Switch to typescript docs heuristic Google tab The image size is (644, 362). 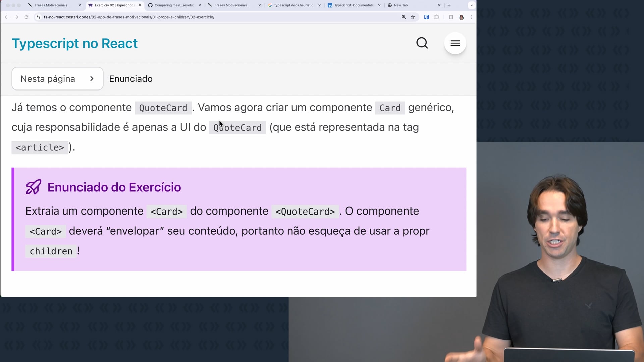click(x=293, y=5)
